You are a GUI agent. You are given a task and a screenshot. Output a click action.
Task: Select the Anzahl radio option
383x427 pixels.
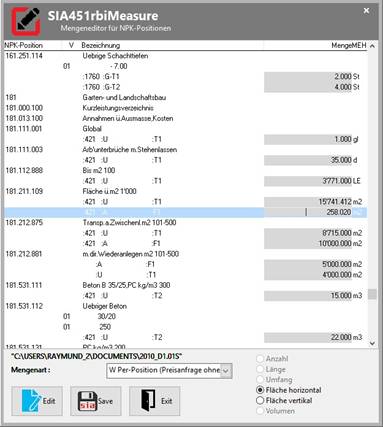pos(260,359)
